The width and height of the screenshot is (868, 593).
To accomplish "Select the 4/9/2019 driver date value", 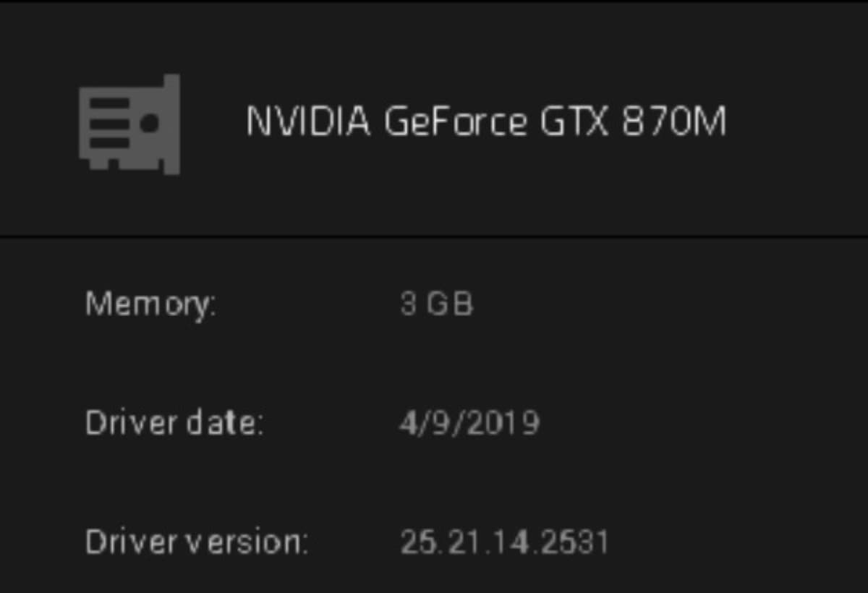I will pyautogui.click(x=469, y=422).
